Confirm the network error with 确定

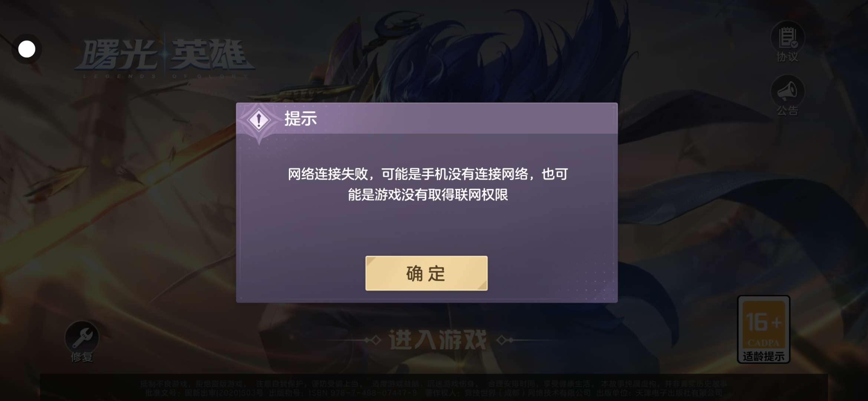point(426,273)
